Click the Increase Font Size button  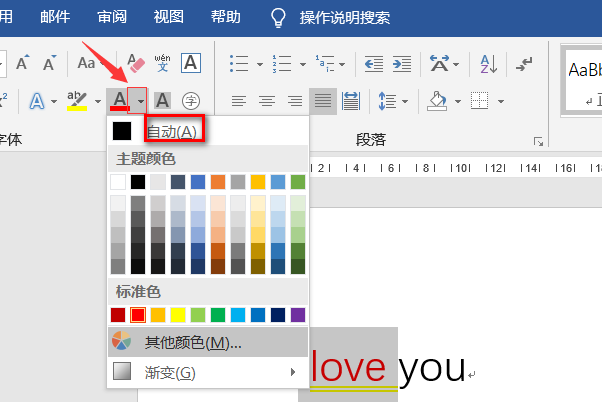(x=23, y=63)
